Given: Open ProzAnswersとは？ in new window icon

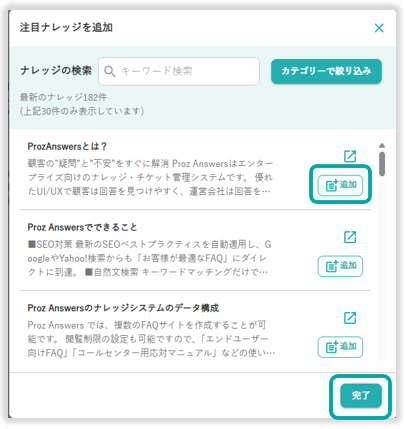Looking at the screenshot, I should click(x=350, y=156).
